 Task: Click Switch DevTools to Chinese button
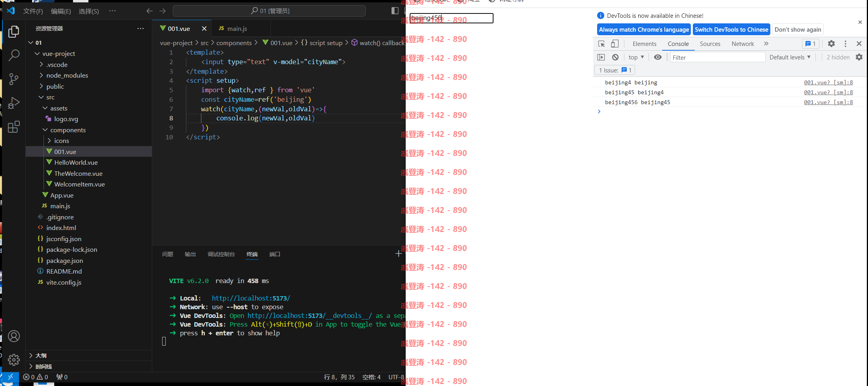tap(732, 30)
